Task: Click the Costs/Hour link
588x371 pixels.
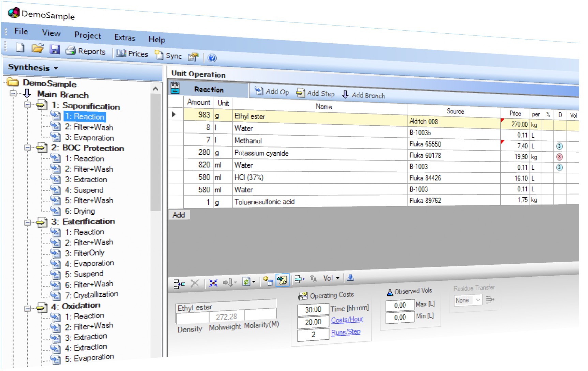Action: (x=347, y=320)
